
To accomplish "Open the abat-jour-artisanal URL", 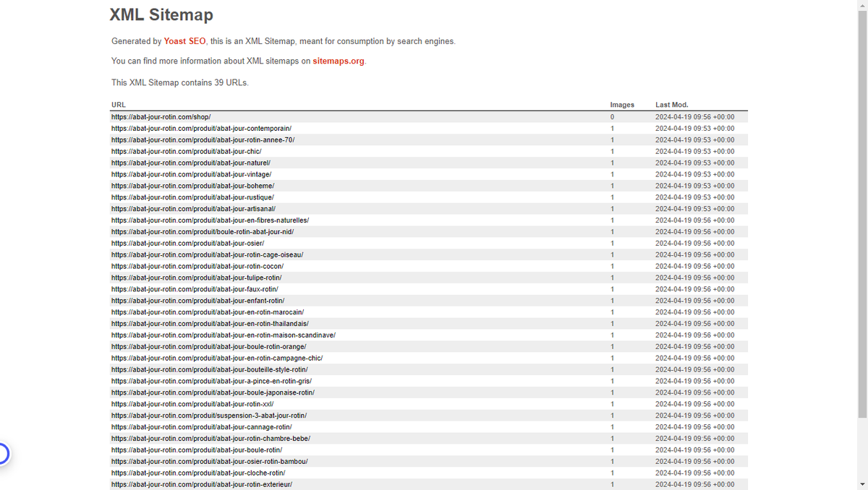I will coord(194,209).
